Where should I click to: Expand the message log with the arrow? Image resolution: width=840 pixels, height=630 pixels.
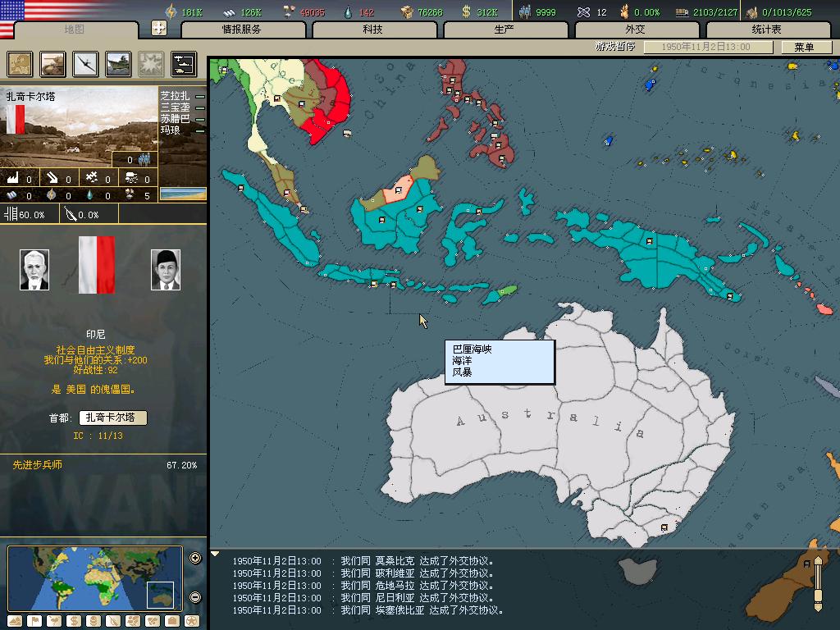tap(215, 555)
